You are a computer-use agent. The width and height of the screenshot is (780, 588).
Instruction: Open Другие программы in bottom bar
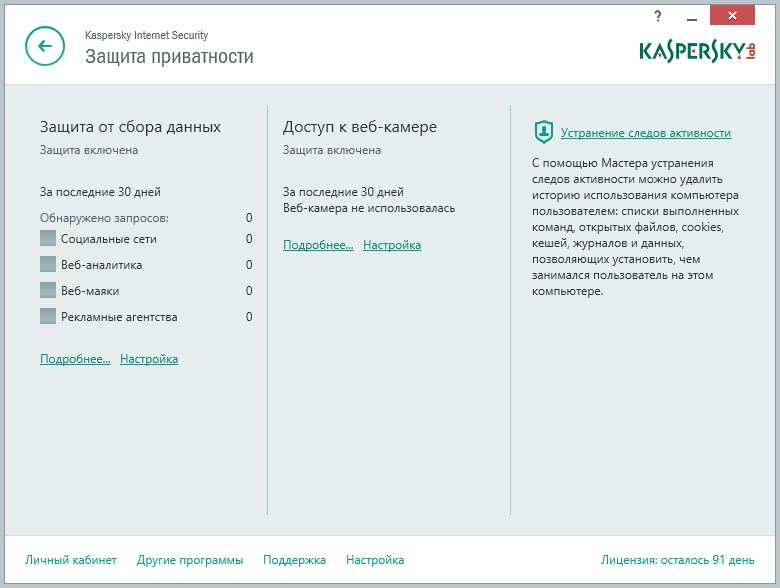[190, 560]
